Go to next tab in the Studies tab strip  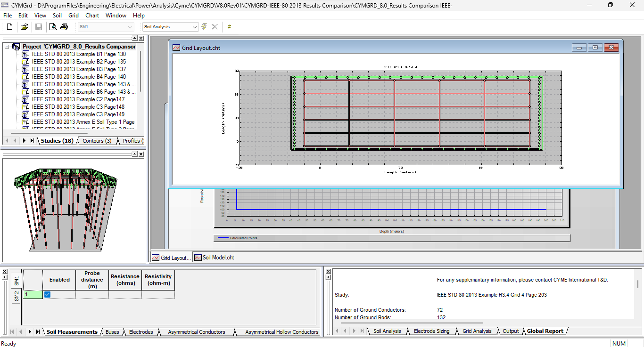pyautogui.click(x=24, y=141)
